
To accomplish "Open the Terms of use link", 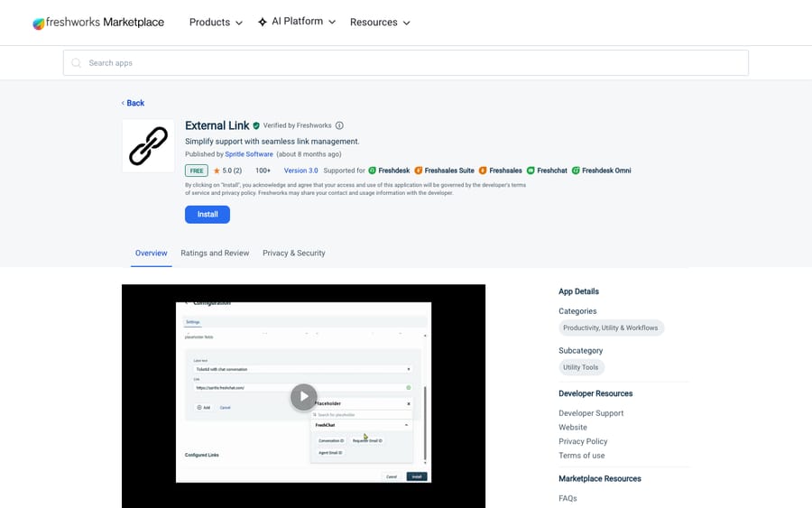I will (x=582, y=456).
